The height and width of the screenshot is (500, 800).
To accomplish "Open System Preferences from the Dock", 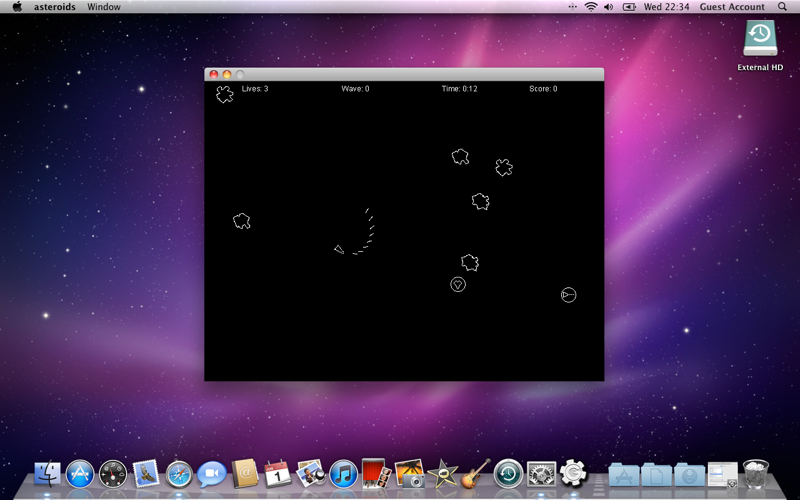I will pos(541,474).
